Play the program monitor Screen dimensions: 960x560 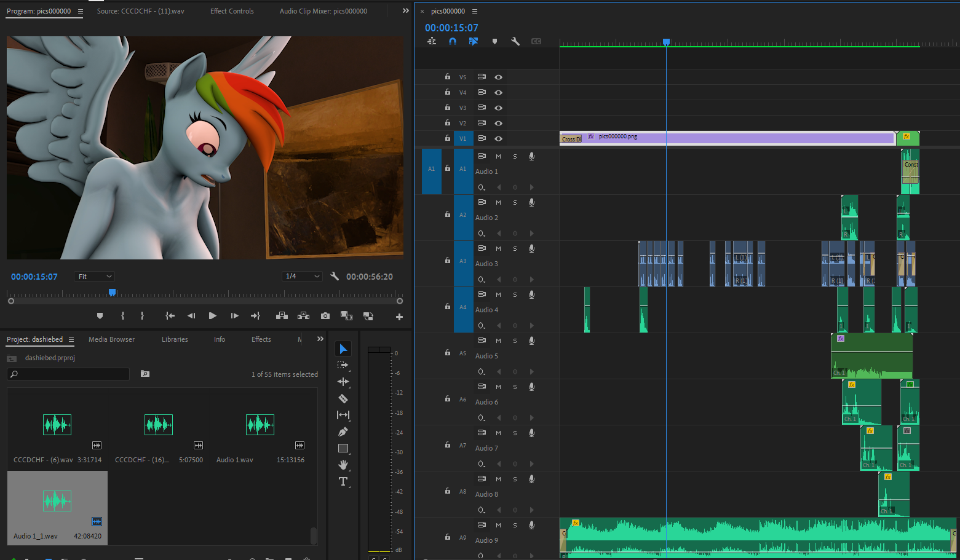click(212, 316)
